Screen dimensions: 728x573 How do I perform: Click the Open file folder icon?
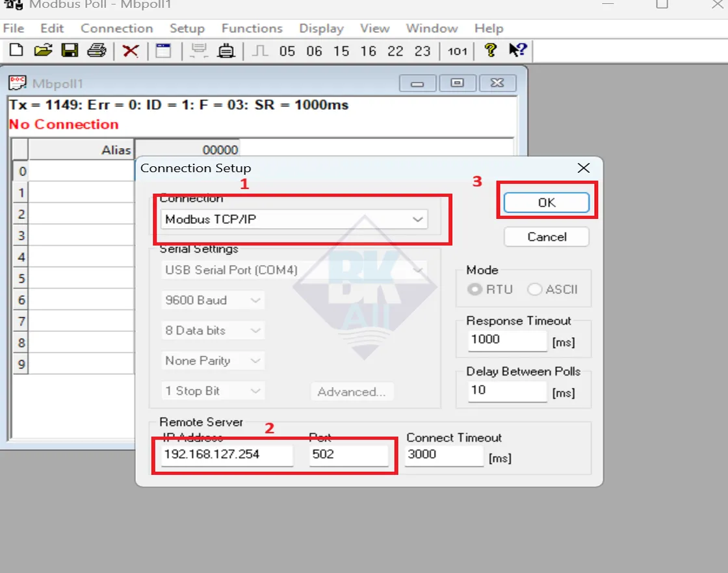[x=43, y=51]
